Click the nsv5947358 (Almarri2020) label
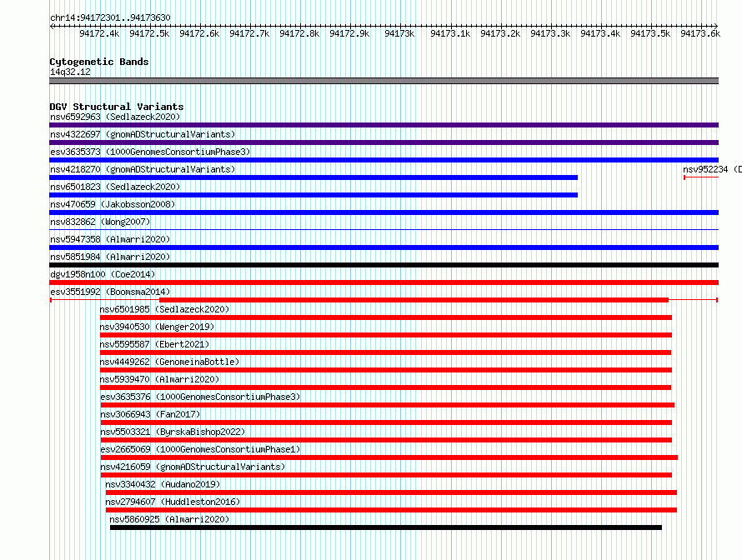 coord(110,239)
